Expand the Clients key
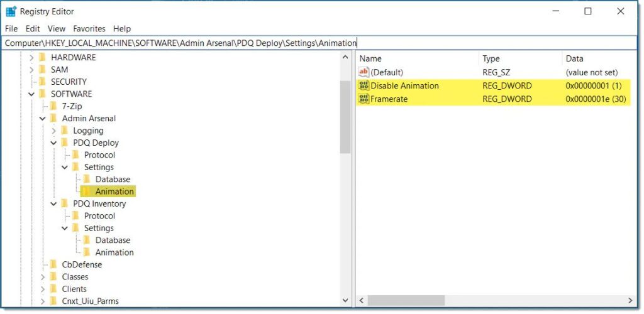This screenshot has width=644, height=314. 43,290
